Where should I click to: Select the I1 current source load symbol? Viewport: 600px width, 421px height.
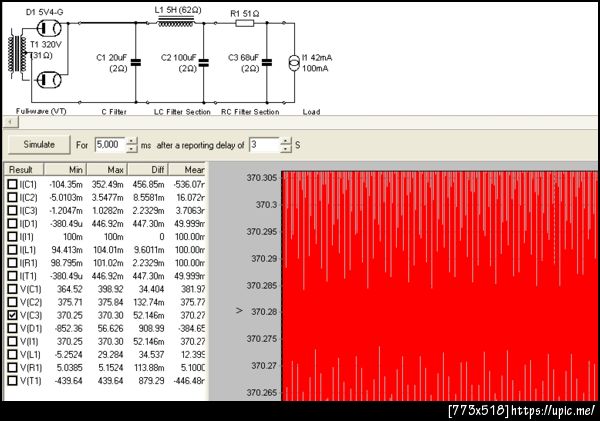(294, 63)
